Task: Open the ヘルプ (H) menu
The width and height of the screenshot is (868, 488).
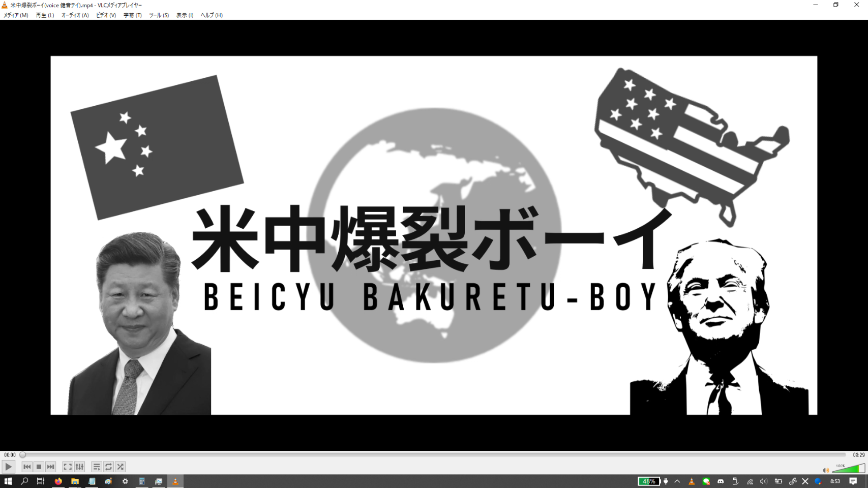Action: (x=212, y=15)
